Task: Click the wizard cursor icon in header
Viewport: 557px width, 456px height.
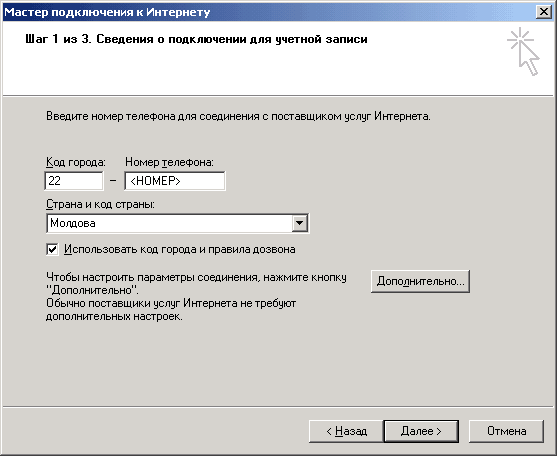Action: [x=523, y=52]
